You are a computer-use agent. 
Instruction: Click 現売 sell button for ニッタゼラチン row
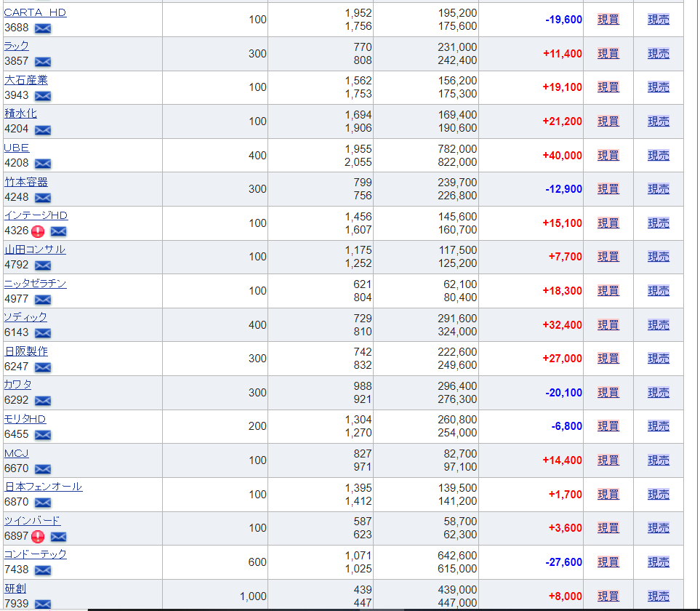[x=659, y=291]
